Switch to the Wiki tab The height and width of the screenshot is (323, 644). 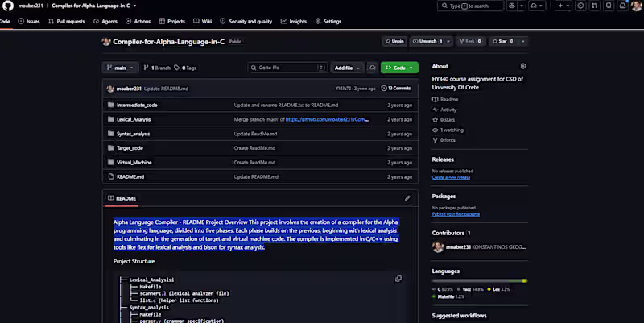[x=203, y=22]
